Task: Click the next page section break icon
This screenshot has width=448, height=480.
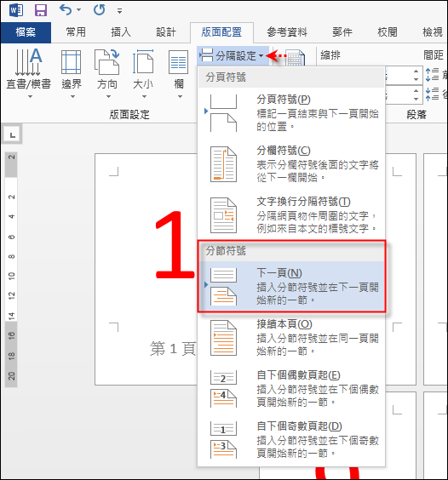Action: coord(223,287)
